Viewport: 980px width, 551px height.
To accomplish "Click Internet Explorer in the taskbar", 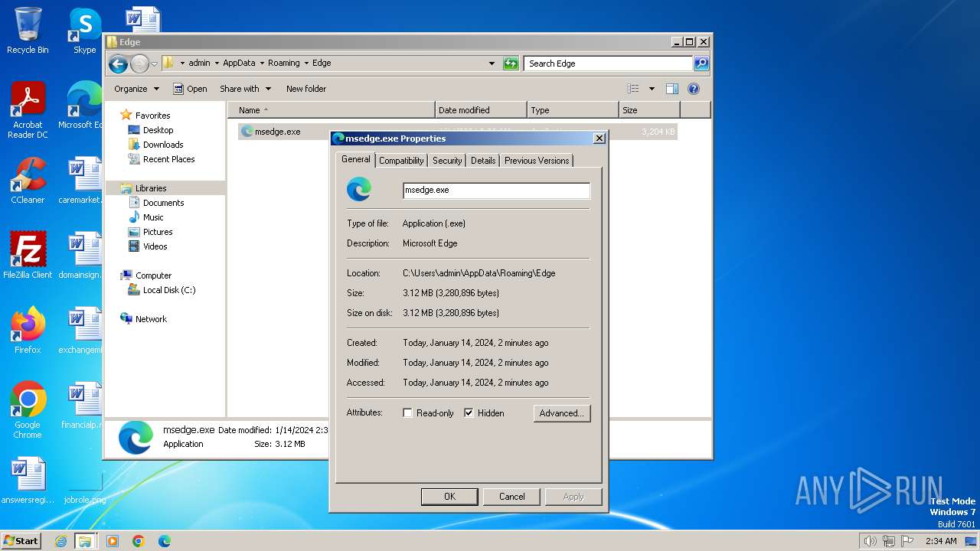I will [x=61, y=541].
